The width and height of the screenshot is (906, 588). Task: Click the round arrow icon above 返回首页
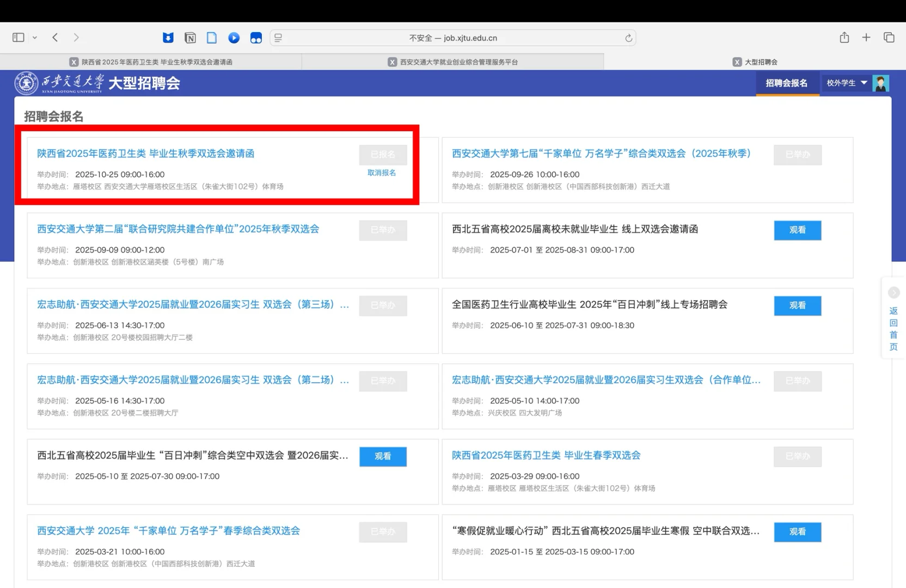(x=893, y=293)
